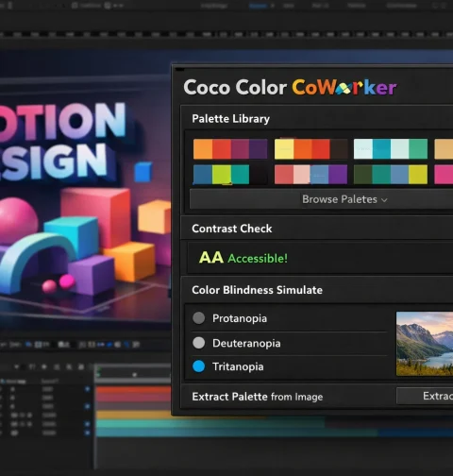
Task: Choose the pale cyan, teal and green palette
Action: 391,149
